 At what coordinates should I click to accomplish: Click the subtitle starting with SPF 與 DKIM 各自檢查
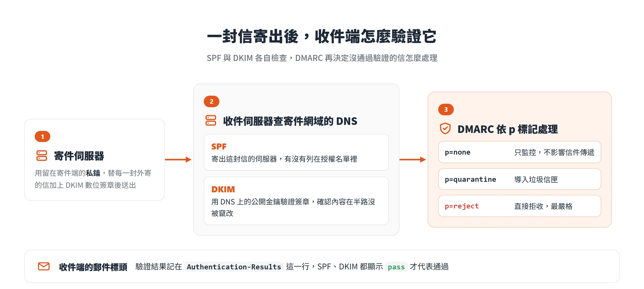coord(322,58)
